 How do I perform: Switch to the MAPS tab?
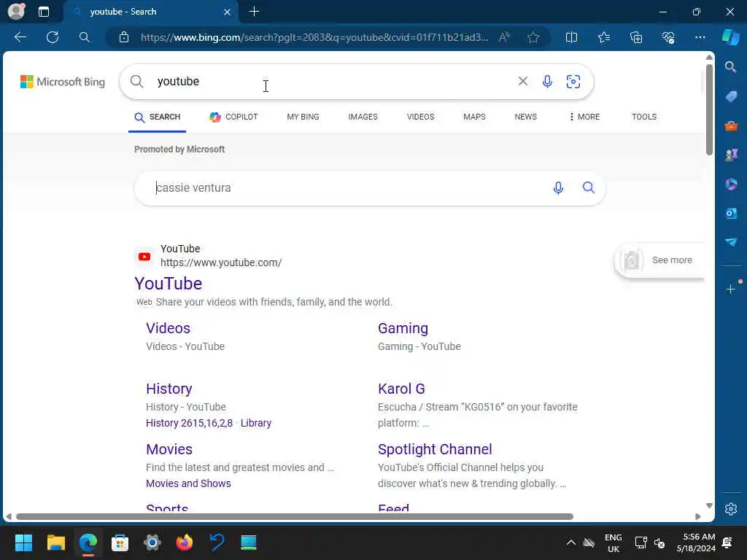(x=474, y=117)
